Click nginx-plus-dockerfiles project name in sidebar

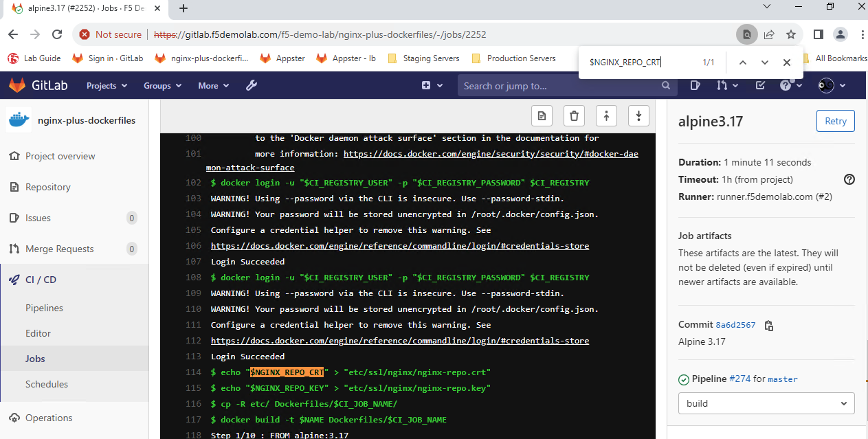pos(87,120)
